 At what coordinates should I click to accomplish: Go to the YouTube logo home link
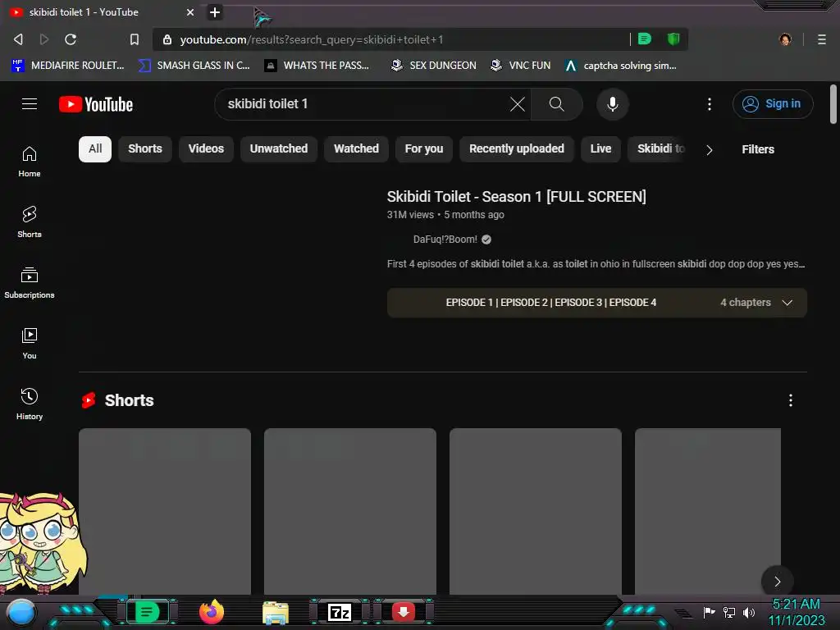pyautogui.click(x=96, y=104)
